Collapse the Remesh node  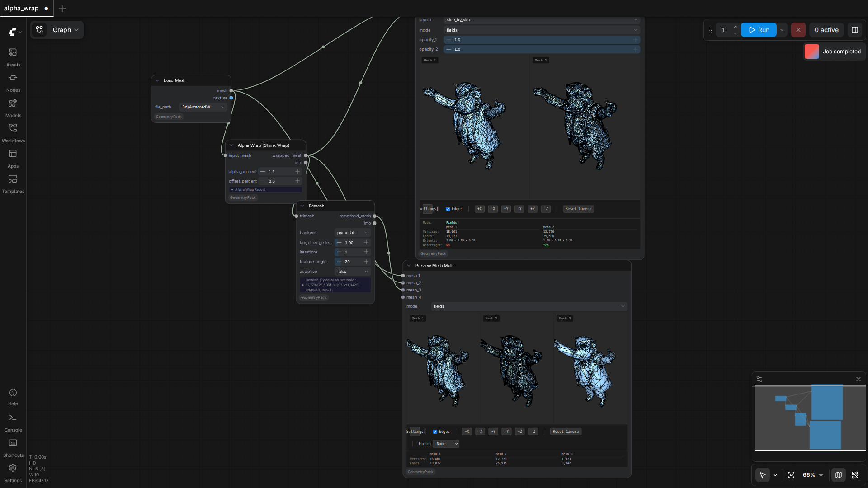coord(302,206)
